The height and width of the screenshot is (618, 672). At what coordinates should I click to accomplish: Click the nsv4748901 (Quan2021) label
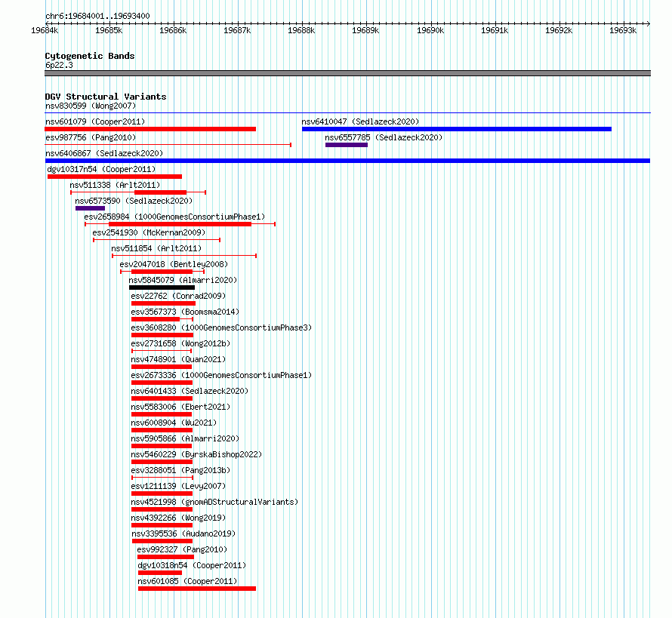(178, 359)
